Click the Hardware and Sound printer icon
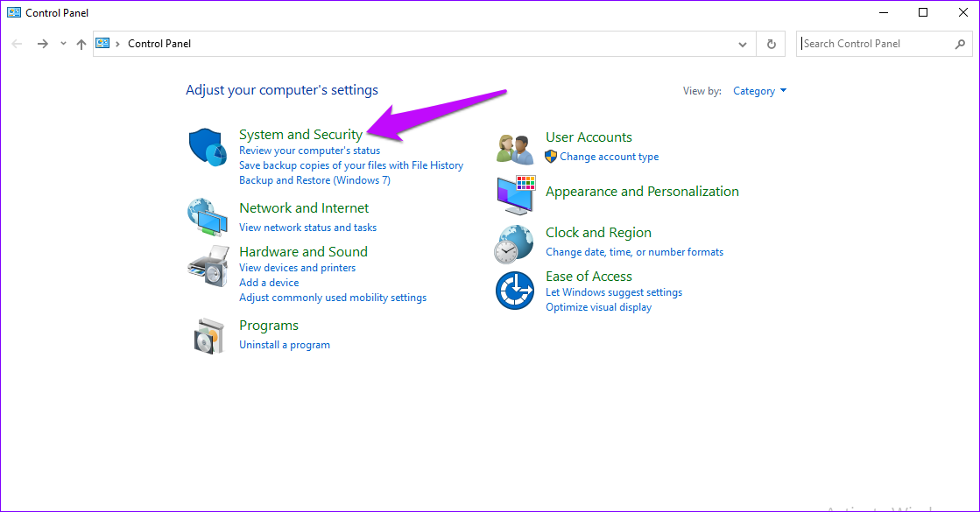This screenshot has height=512, width=980. (208, 266)
